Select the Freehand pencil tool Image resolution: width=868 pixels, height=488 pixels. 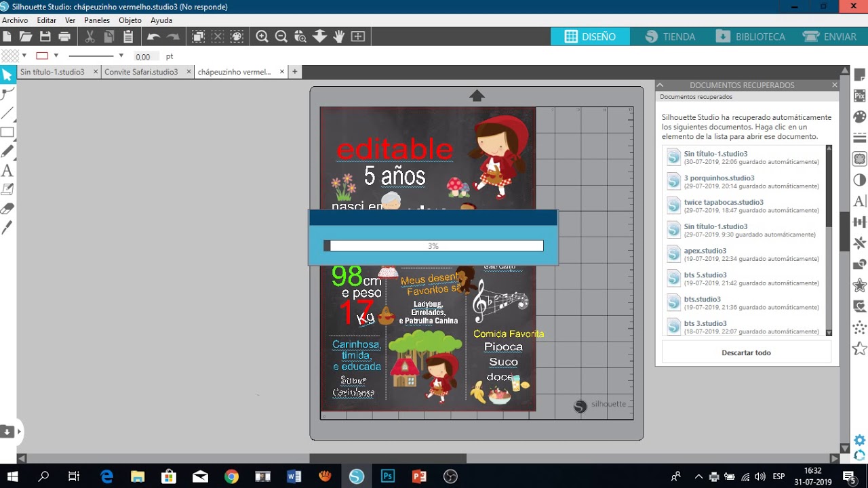7,151
